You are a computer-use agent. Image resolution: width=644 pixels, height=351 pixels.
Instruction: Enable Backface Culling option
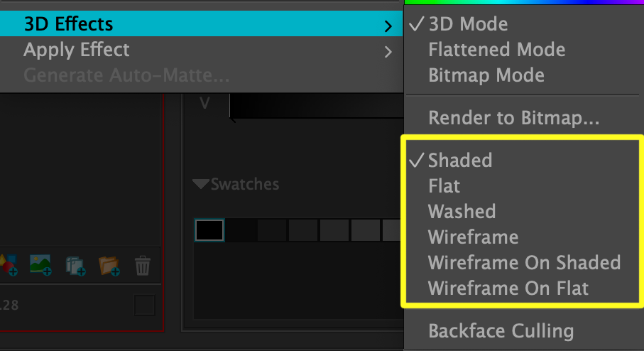click(x=501, y=331)
